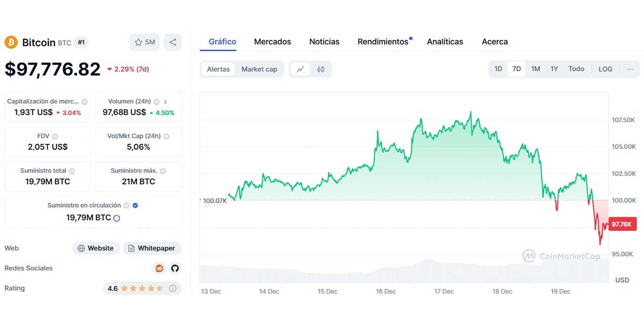Screen dimensions: 644x322
Task: Switch to candlestick chart icon
Action: [320, 69]
